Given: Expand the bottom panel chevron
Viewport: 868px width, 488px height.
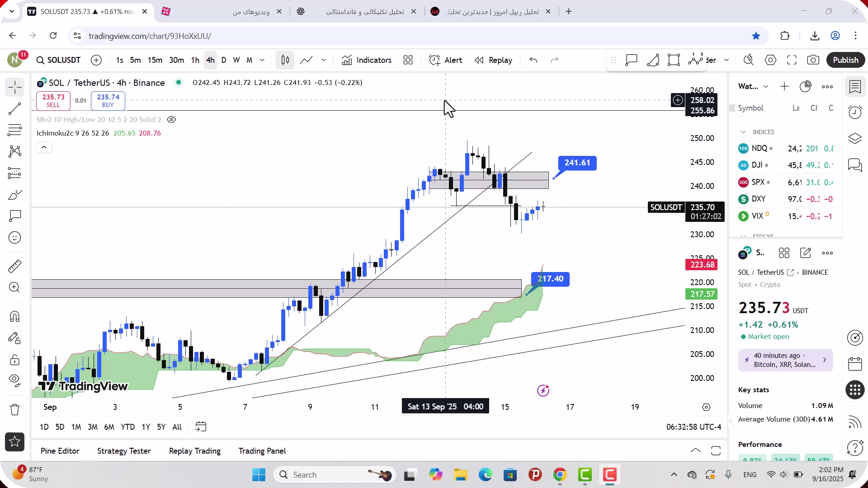Looking at the screenshot, I should click(x=696, y=450).
